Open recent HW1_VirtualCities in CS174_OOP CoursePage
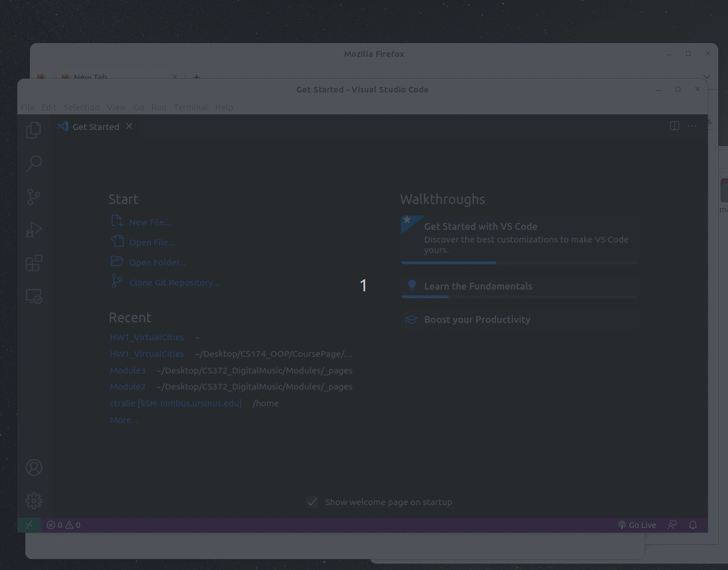 [147, 354]
